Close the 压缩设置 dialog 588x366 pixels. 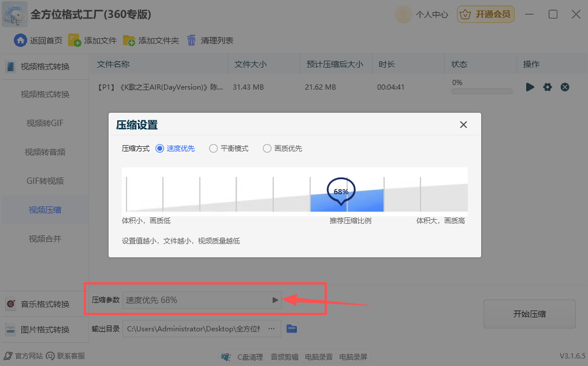point(463,124)
